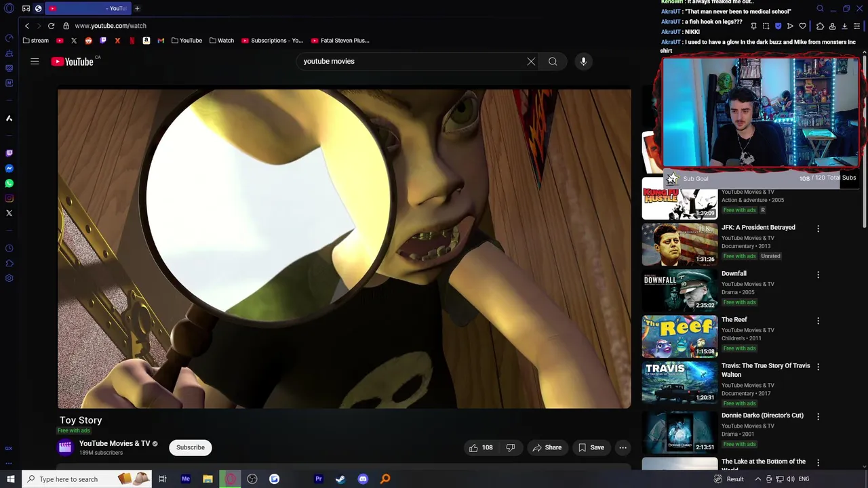Open options for Donnie Darko (Director's Cut)

(x=818, y=417)
